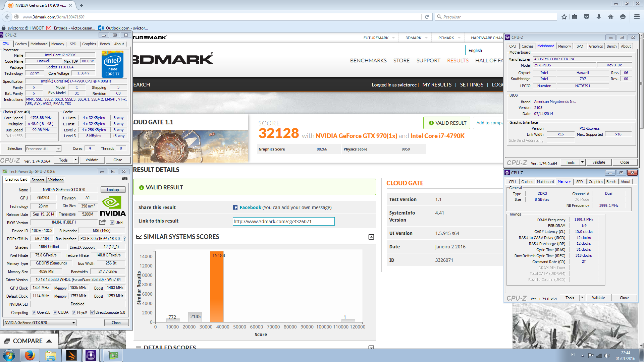The height and width of the screenshot is (362, 644).
Task: Open Windows Start button
Action: click(x=9, y=355)
